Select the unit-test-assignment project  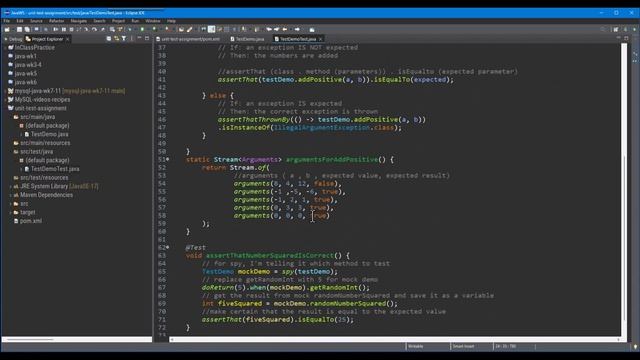click(40, 108)
